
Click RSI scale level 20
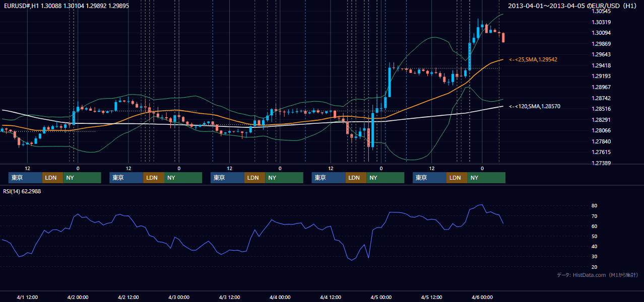tap(595, 267)
